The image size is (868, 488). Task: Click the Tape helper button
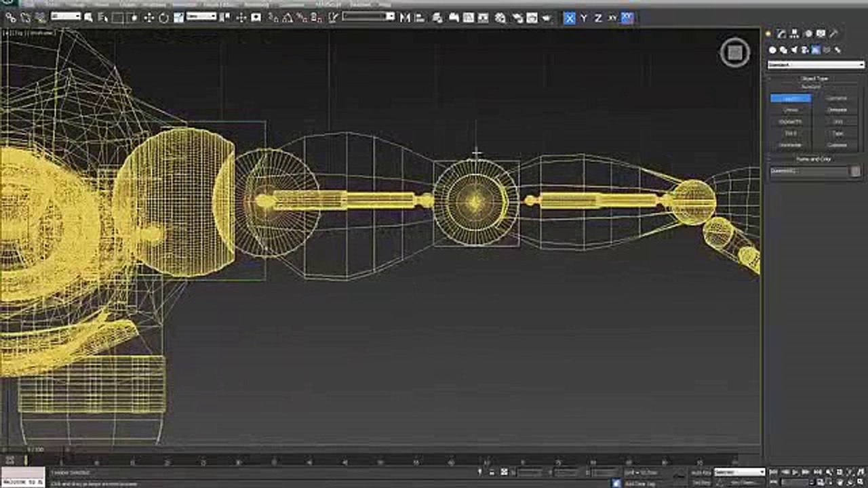(837, 134)
